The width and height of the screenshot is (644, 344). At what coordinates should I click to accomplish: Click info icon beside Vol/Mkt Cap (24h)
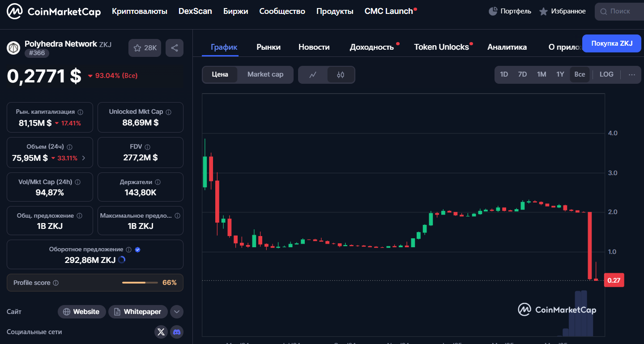click(x=78, y=182)
